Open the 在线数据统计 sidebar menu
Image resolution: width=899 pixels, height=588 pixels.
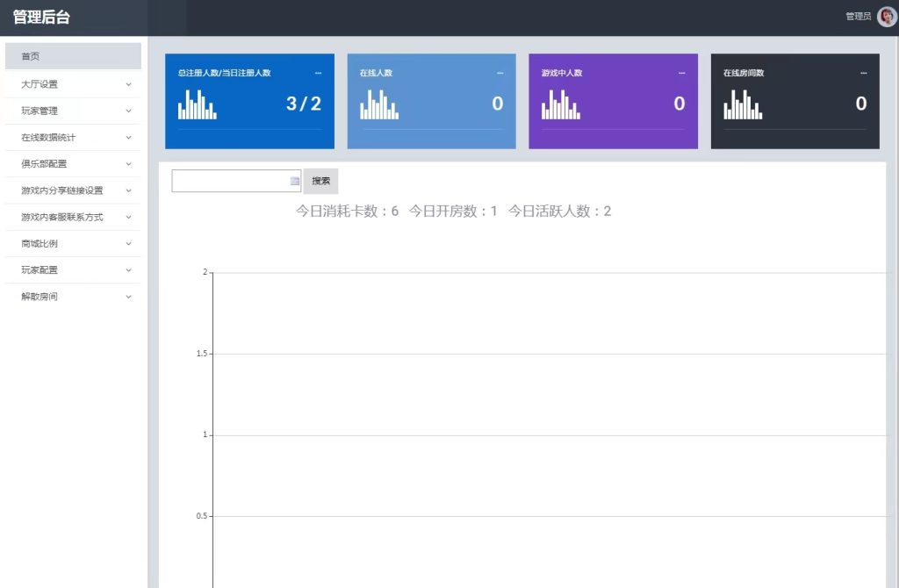[73, 138]
